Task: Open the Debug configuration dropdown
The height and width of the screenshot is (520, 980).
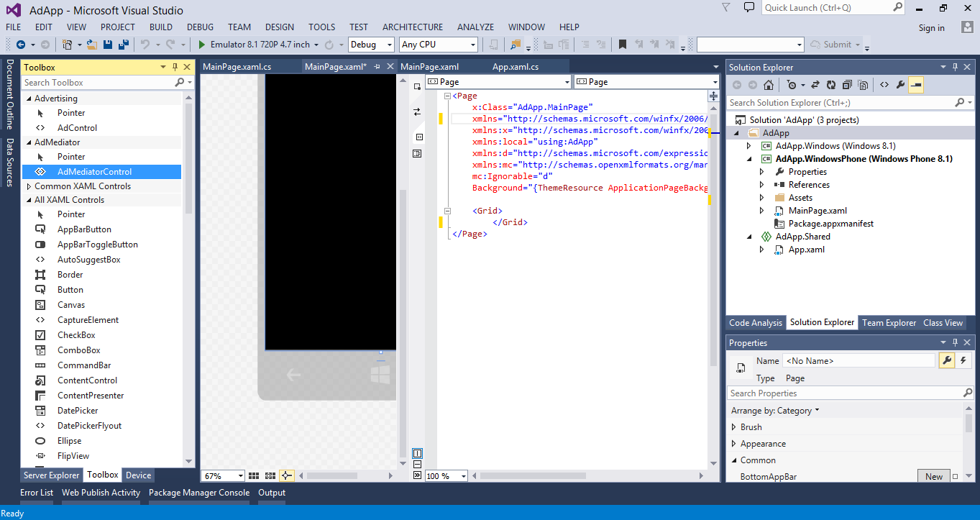Action: coord(371,45)
